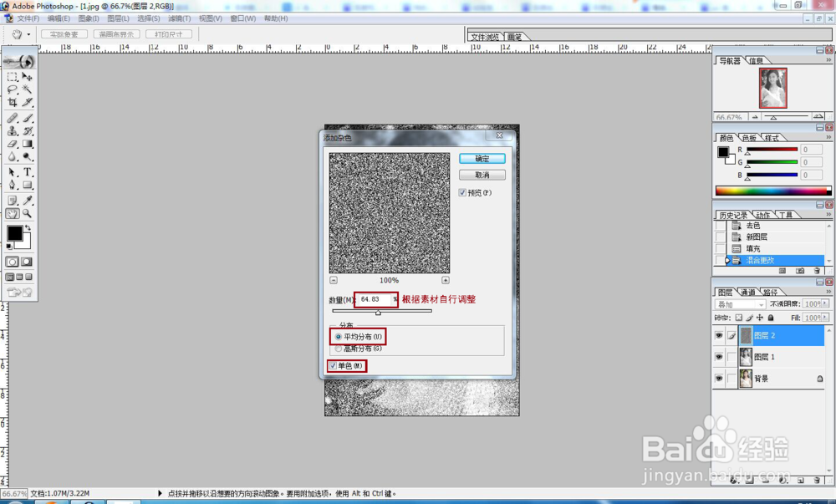Select the Slice tool
This screenshot has height=504, width=836.
tap(28, 102)
